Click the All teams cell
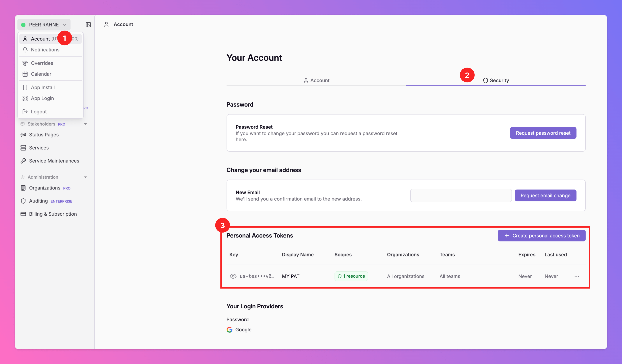This screenshot has height=364, width=622. pos(450,276)
